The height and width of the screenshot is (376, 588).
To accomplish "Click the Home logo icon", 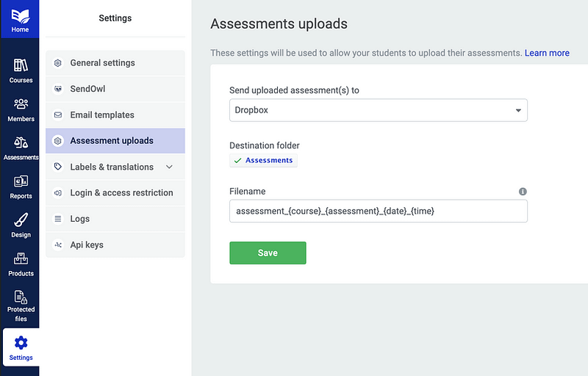I will tap(20, 15).
